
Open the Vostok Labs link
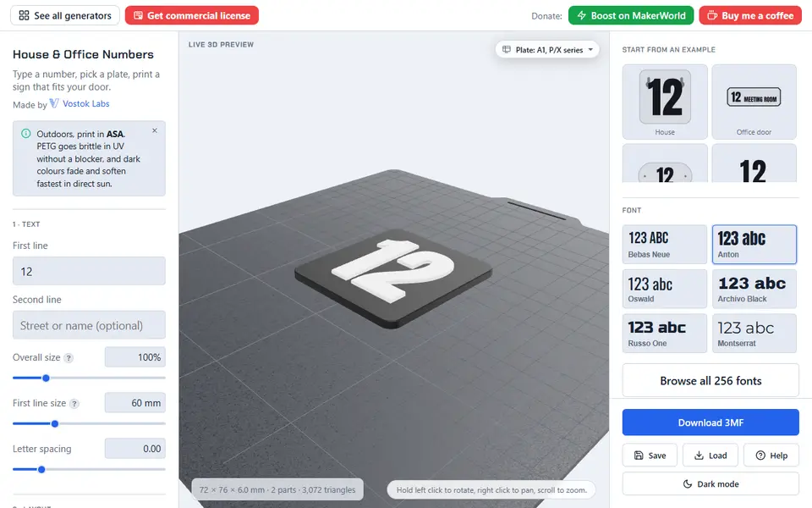86,103
